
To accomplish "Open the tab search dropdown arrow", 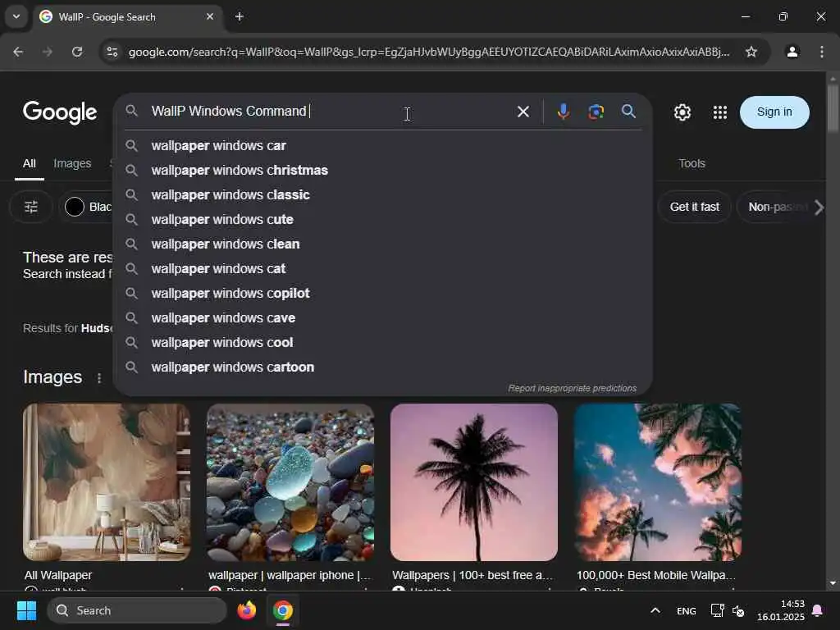I will coord(16,16).
